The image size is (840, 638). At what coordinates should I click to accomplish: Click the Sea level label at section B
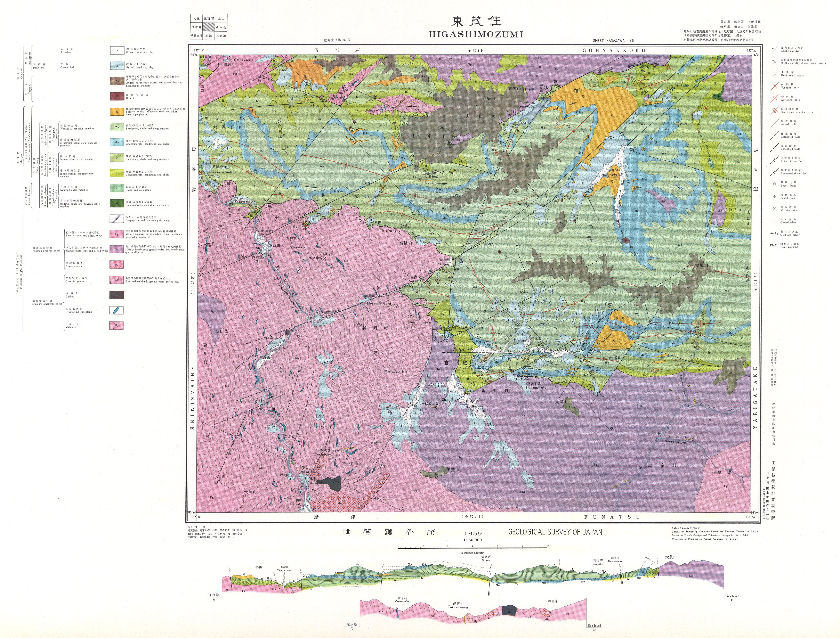tap(732, 596)
